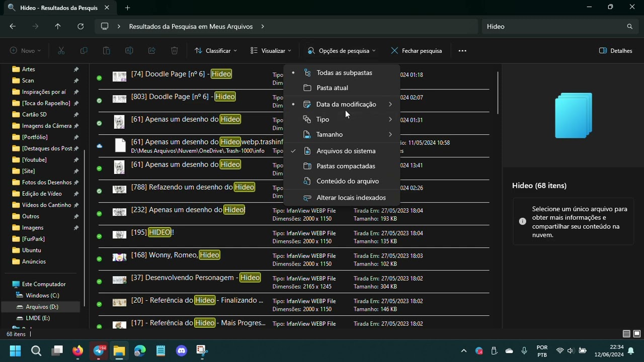The height and width of the screenshot is (362, 644).
Task: Toggle the Detalhes pane button
Action: 616,51
